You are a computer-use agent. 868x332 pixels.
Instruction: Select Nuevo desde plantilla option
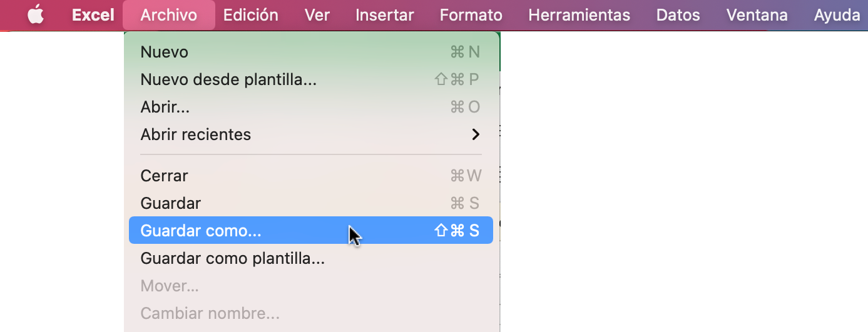[228, 79]
